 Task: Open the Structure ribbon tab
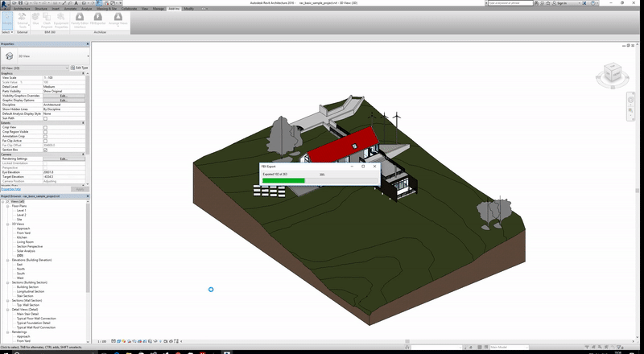[x=41, y=9]
